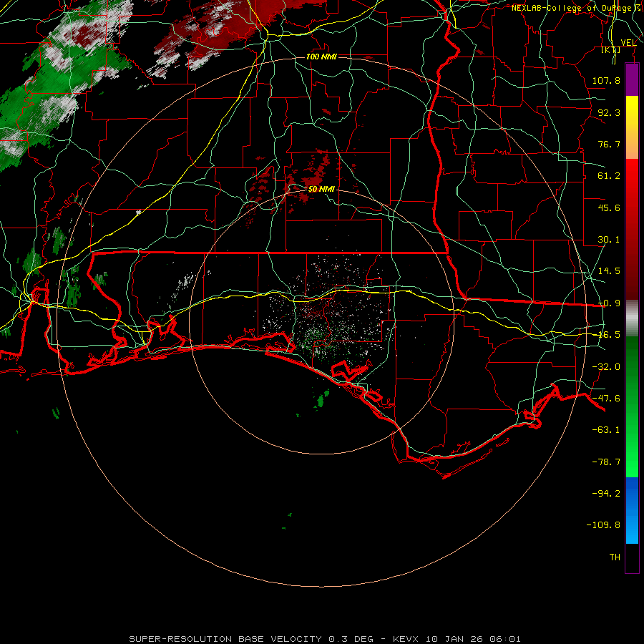The width and height of the screenshot is (644, 644).
Task: Click the 14.5 velocity scale value
Action: click(609, 271)
